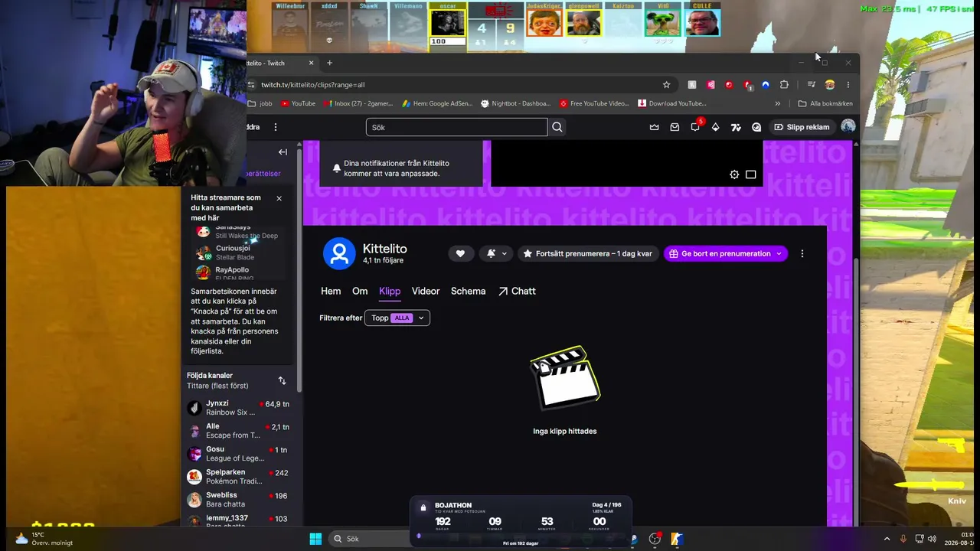This screenshot has height=551, width=980.
Task: Open the Twitch user avatar menu
Action: [848, 127]
